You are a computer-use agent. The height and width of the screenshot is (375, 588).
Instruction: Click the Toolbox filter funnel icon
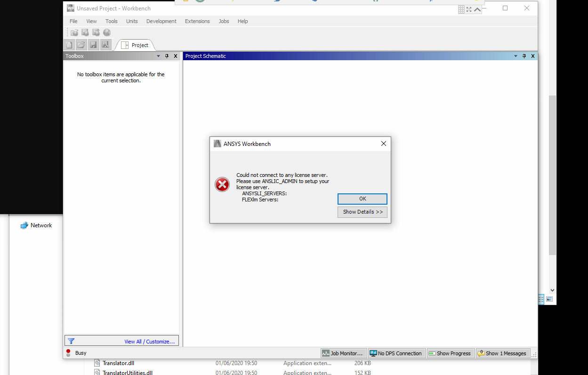click(x=71, y=341)
